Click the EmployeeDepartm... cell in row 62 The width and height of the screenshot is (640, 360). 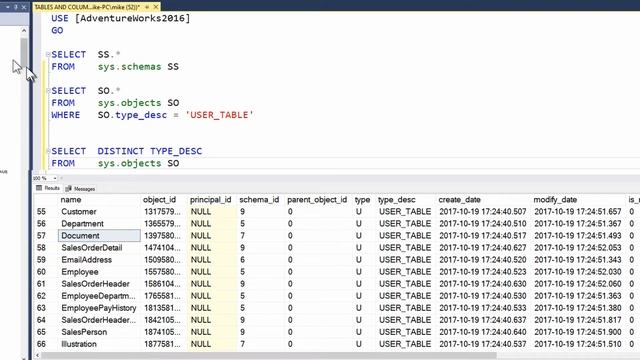point(98,296)
